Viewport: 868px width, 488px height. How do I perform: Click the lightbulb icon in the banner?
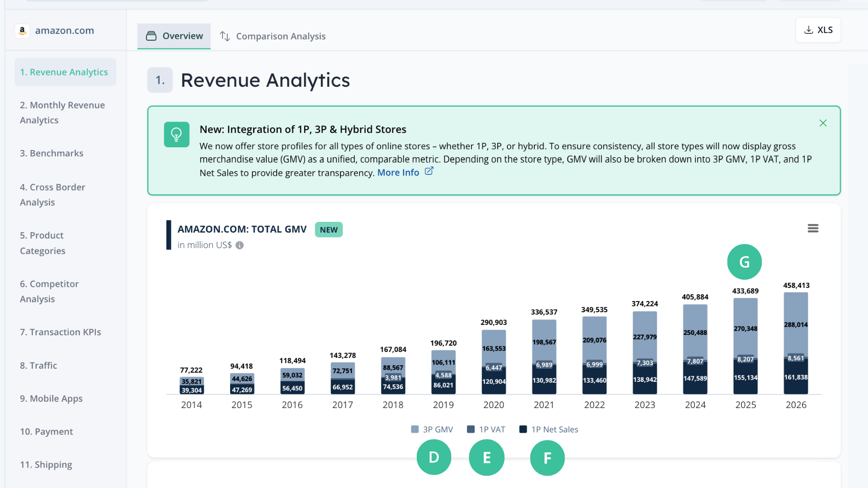point(176,134)
